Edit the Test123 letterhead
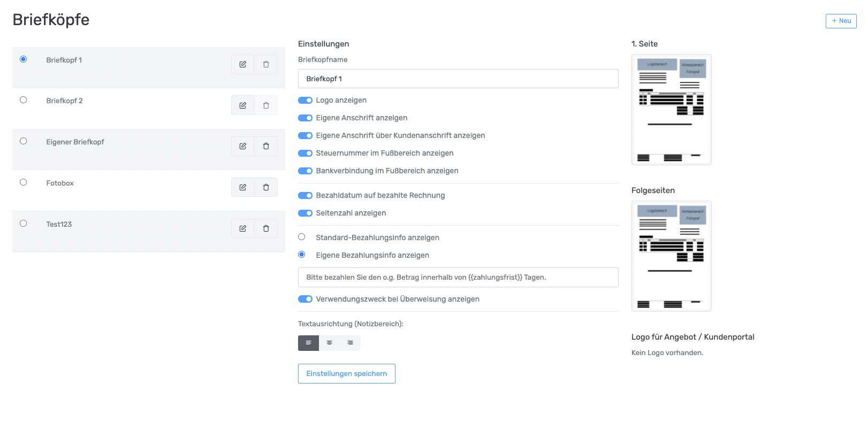 tap(242, 228)
